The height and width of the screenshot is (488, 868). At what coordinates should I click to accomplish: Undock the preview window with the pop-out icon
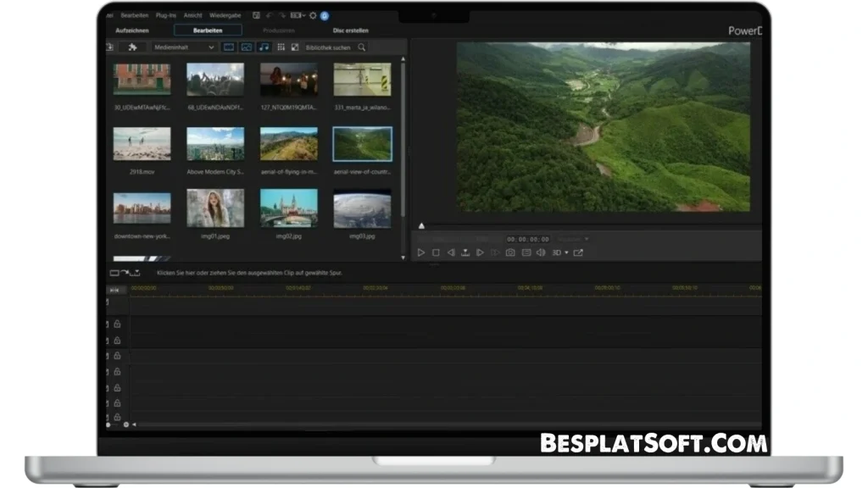click(578, 252)
